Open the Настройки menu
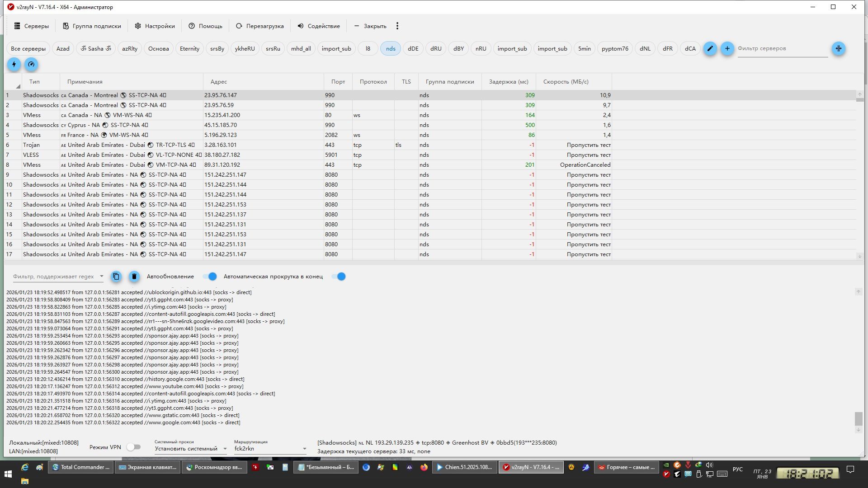 155,26
